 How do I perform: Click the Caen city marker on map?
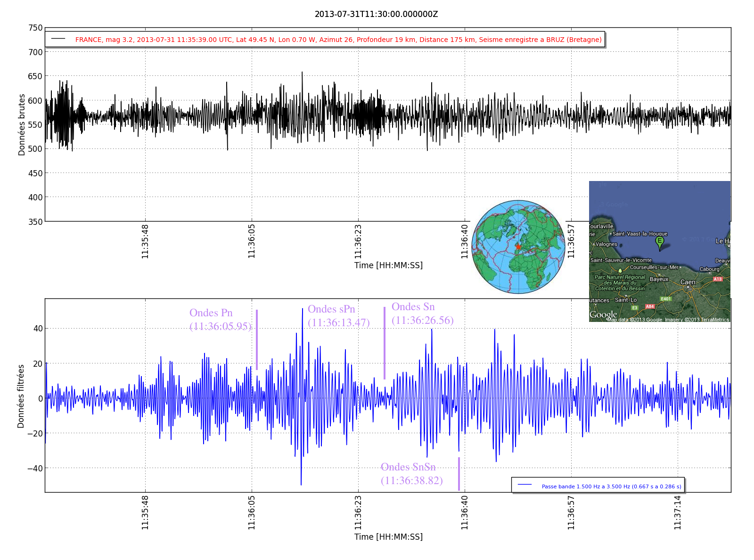[x=688, y=287]
